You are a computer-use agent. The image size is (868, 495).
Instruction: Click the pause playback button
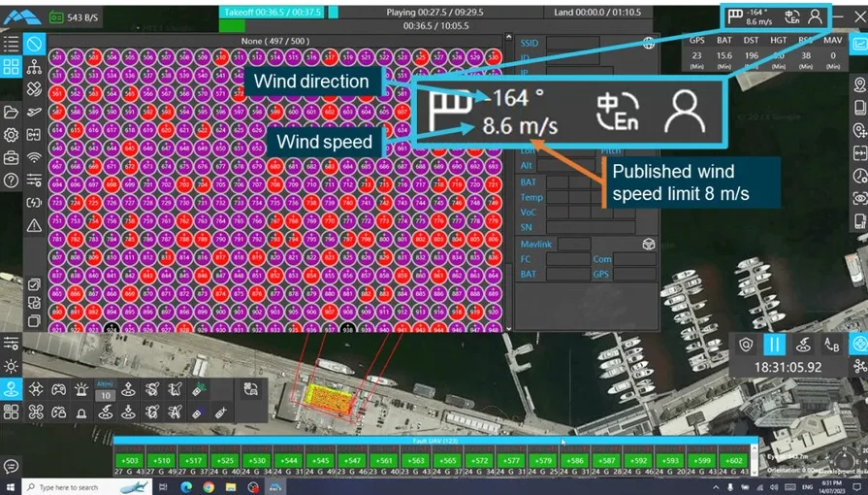775,346
